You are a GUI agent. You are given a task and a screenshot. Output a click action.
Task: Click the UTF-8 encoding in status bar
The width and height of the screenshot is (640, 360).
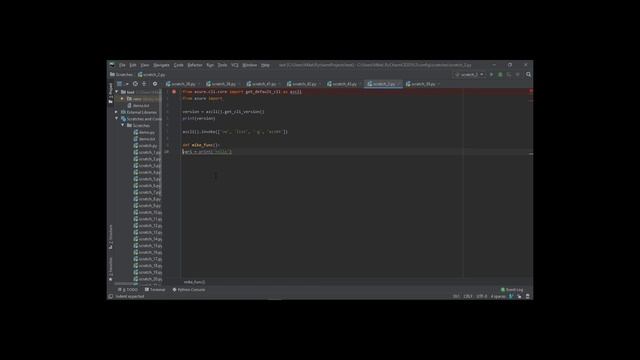(x=482, y=296)
